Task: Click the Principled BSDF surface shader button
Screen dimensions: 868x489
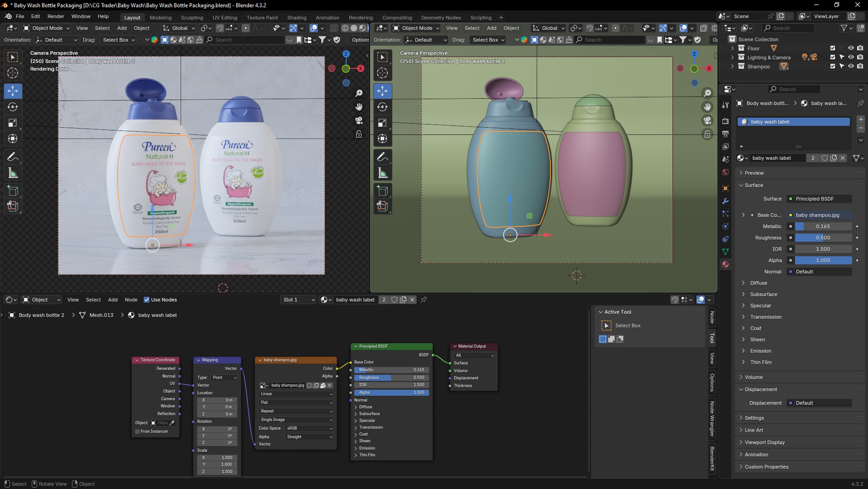Action: (819, 199)
